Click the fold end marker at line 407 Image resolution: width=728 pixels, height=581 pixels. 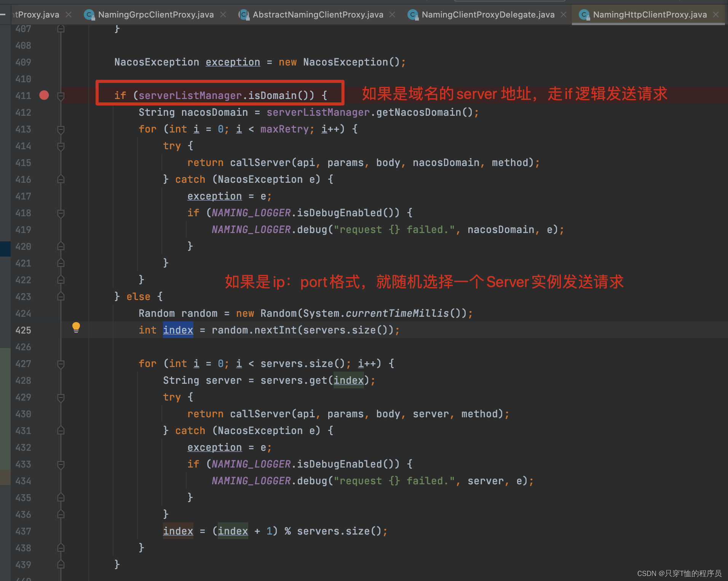point(61,29)
